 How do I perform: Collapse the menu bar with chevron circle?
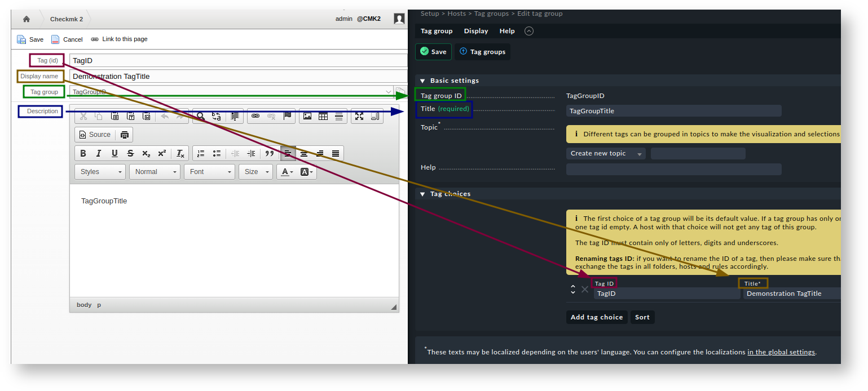[528, 31]
